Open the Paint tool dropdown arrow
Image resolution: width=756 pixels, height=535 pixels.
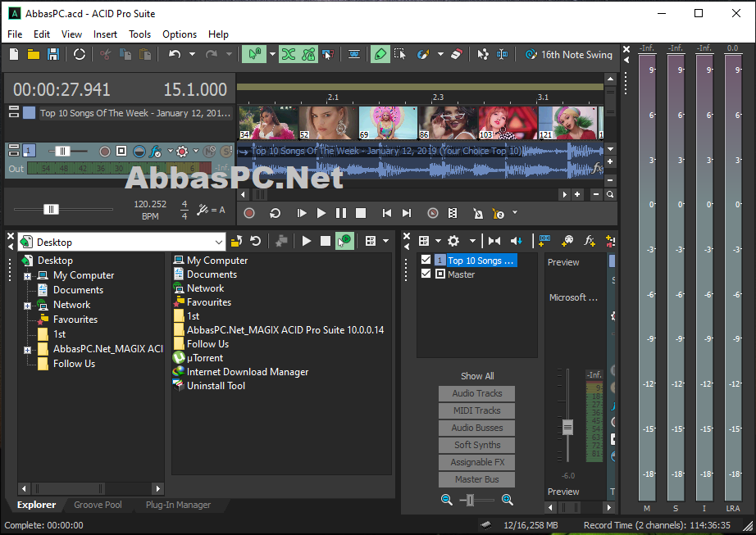tap(440, 54)
